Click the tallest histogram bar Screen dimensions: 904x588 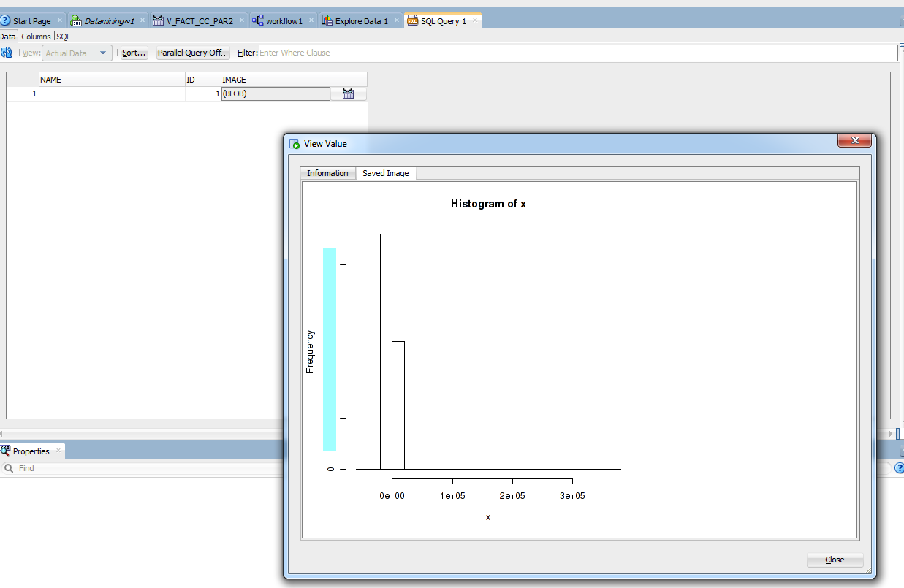tap(386, 351)
